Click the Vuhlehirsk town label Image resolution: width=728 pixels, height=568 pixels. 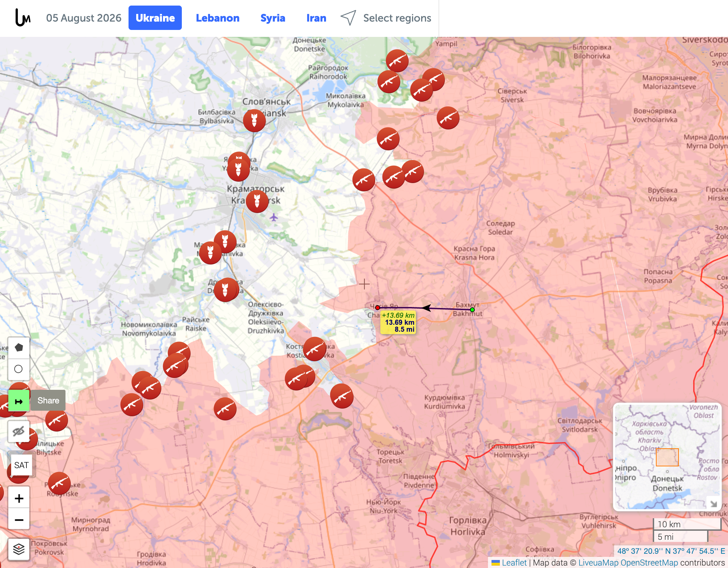(599, 521)
